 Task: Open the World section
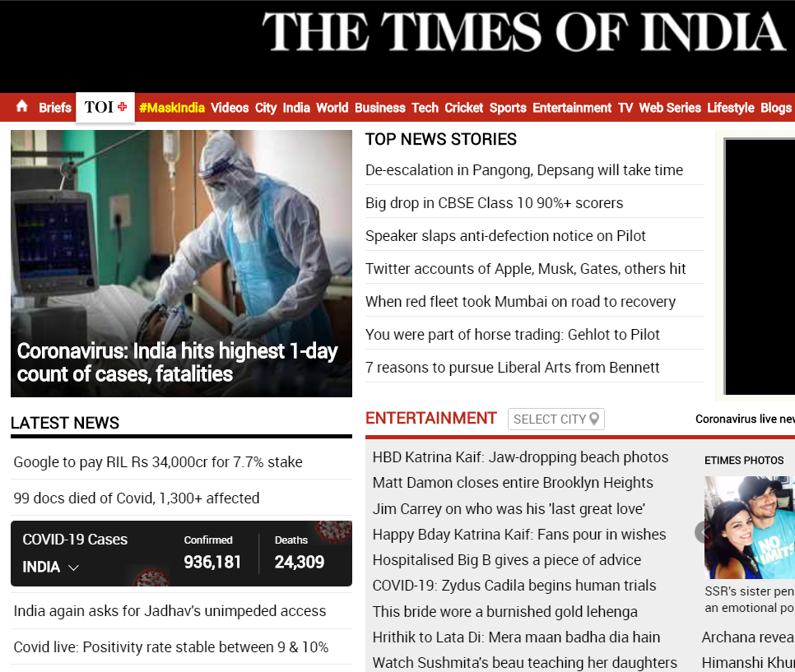332,108
